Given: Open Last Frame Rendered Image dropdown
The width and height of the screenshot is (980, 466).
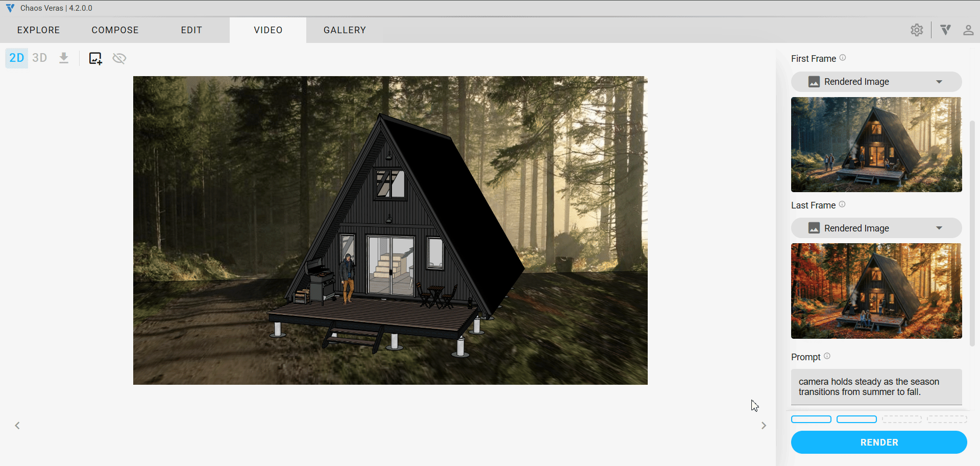Looking at the screenshot, I should tap(876, 228).
